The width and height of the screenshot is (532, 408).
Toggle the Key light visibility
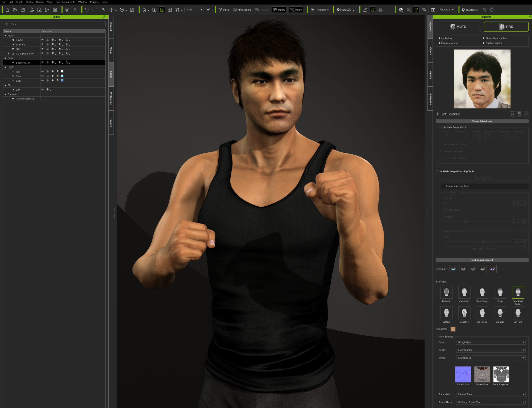pos(42,72)
